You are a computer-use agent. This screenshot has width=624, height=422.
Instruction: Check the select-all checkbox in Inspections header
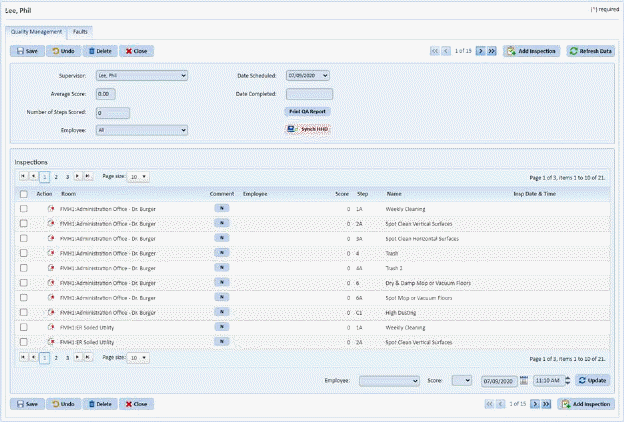(23, 193)
